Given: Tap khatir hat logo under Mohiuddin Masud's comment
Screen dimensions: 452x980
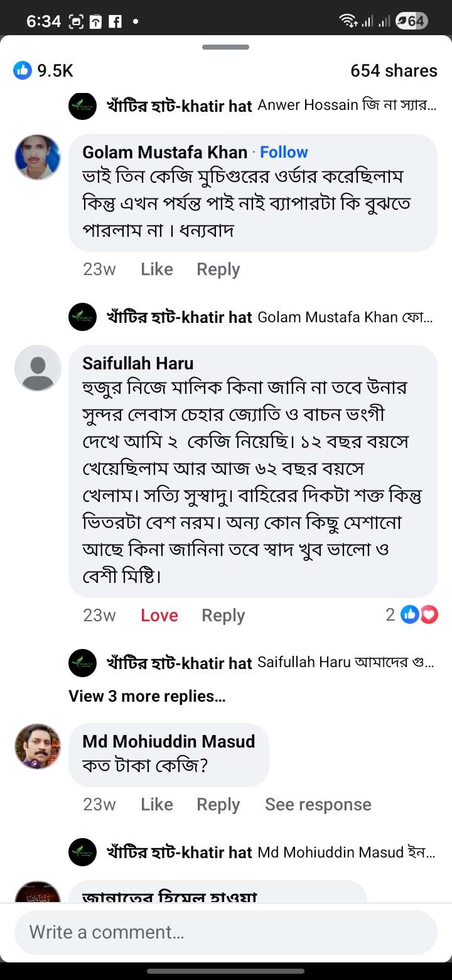Looking at the screenshot, I should [x=82, y=852].
